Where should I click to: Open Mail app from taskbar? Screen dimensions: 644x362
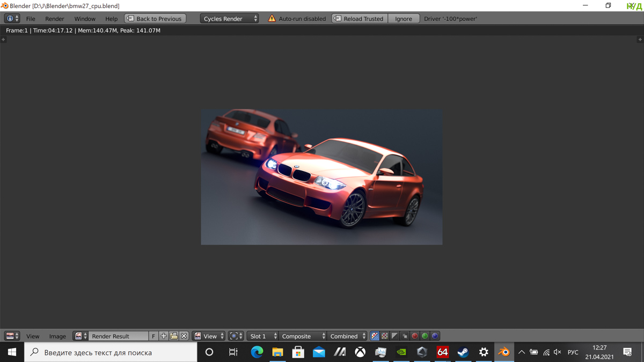pos(319,352)
